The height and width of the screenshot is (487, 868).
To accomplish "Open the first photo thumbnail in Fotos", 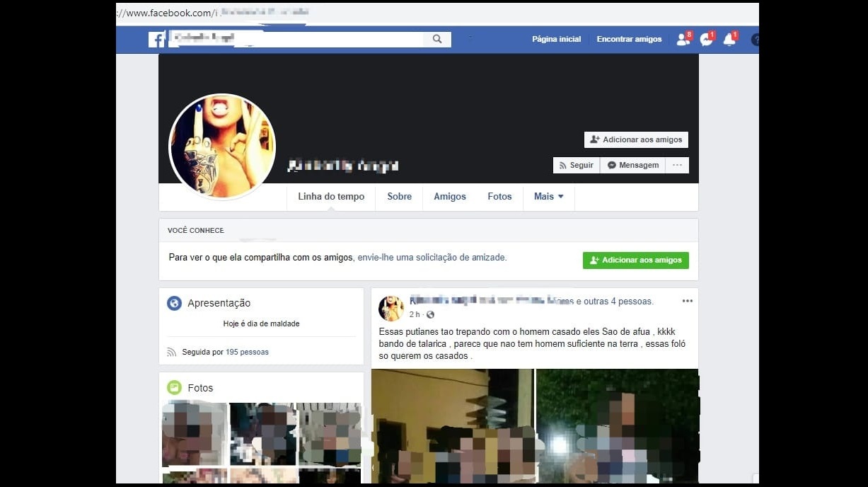I will pyautogui.click(x=194, y=434).
